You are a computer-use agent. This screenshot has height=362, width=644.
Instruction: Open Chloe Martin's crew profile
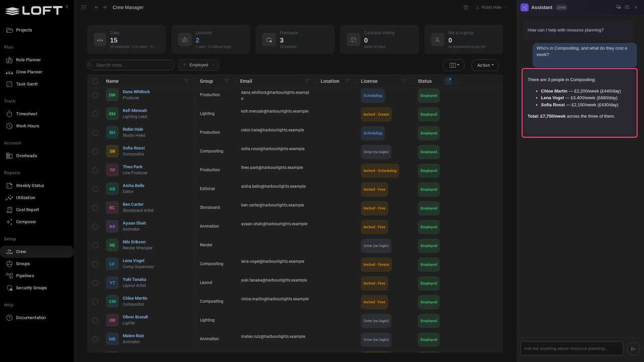[135, 298]
